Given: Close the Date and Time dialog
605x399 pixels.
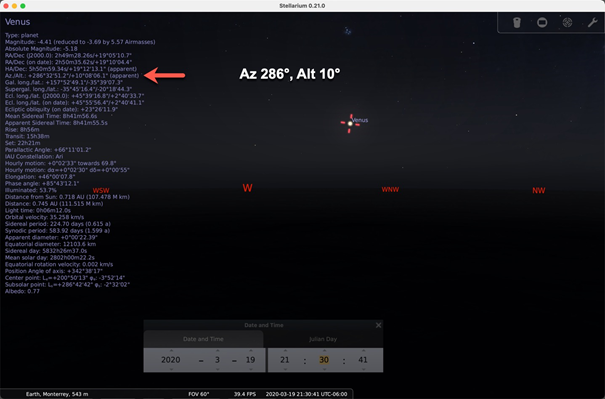Looking at the screenshot, I should tap(379, 325).
